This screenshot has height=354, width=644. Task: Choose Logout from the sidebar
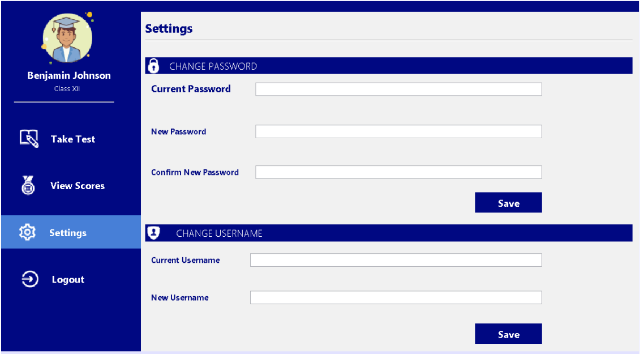click(71, 279)
